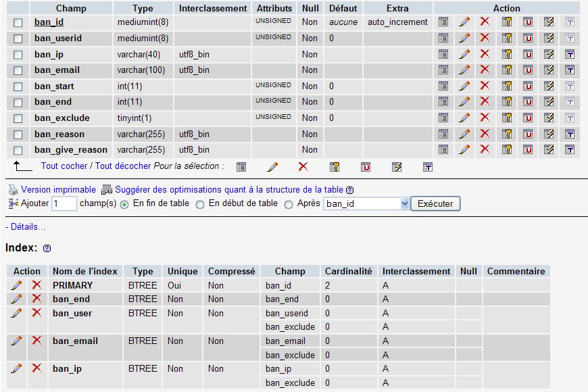Screen dimensions: 588x392
Task: Browse distinct values of ban_id field
Action: 443,22
